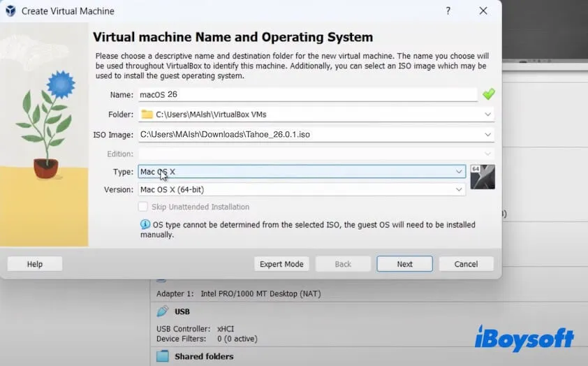This screenshot has width=588, height=366.
Task: Click the green checkmark beside Name field
Action: 488,94
